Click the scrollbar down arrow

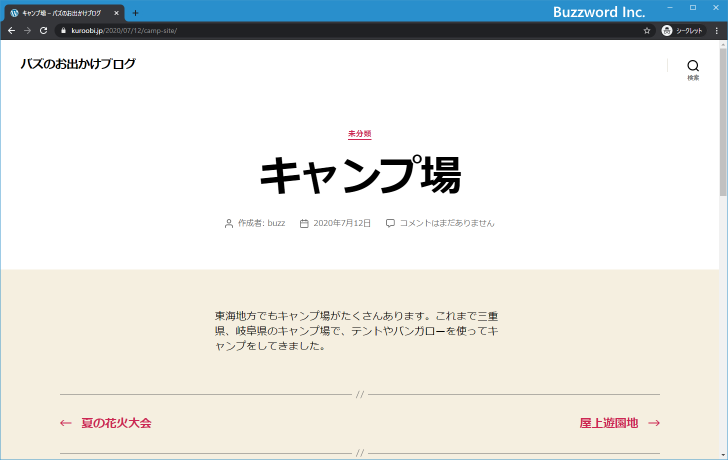pyautogui.click(x=723, y=455)
